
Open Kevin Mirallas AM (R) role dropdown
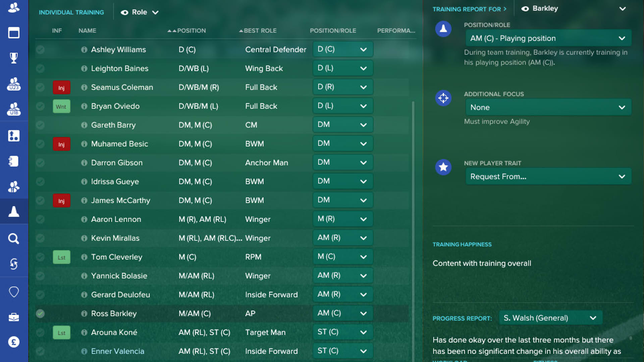pyautogui.click(x=343, y=238)
